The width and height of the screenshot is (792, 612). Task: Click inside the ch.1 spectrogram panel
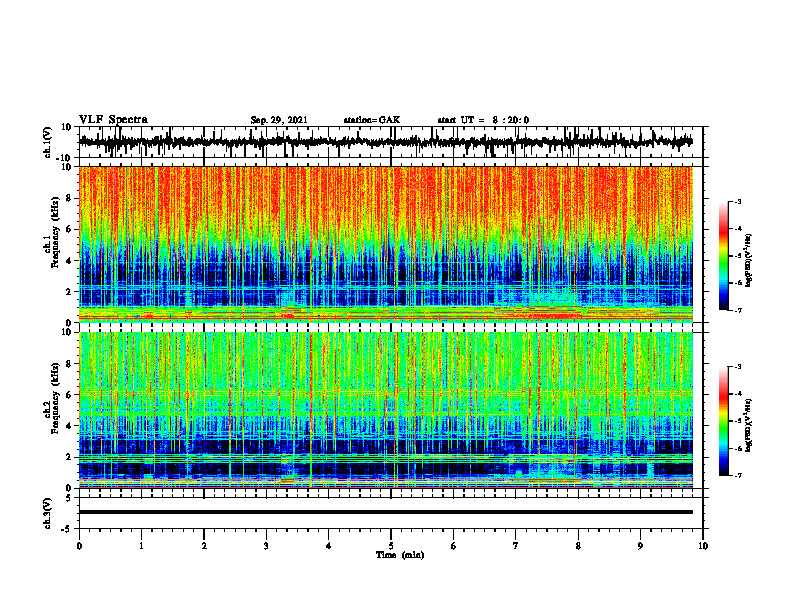tap(386, 244)
